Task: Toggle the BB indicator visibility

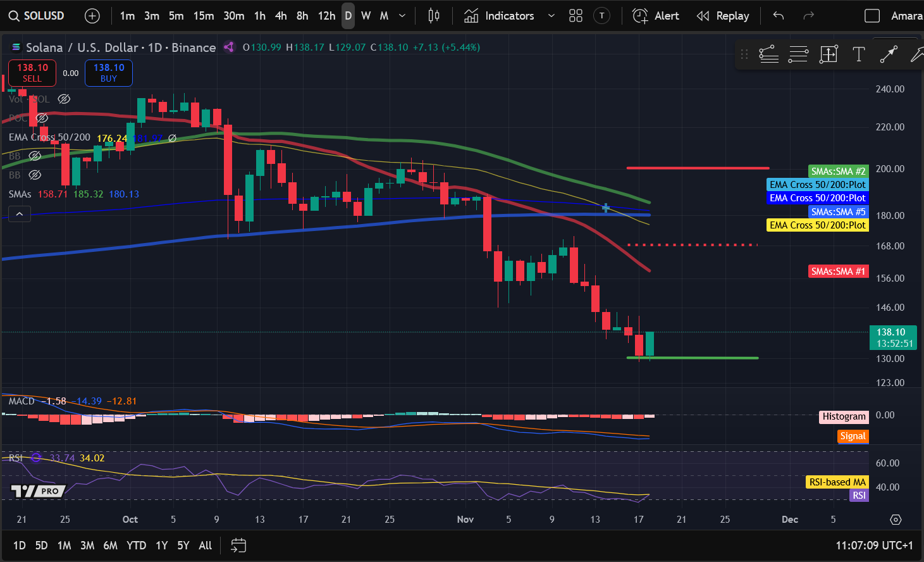Action: [35, 156]
